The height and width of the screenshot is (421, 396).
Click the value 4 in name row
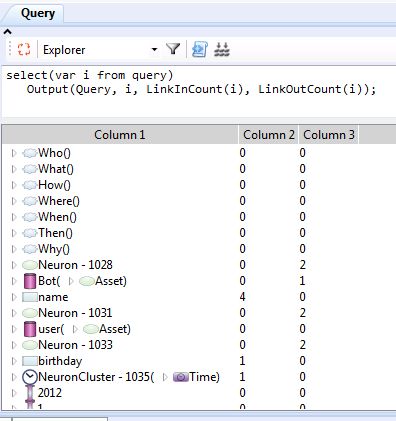[242, 297]
